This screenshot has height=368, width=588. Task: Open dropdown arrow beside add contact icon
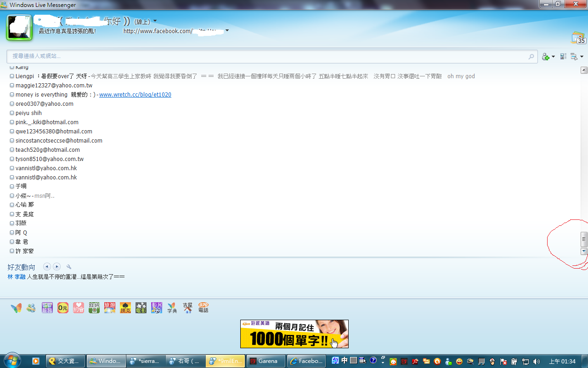click(553, 57)
